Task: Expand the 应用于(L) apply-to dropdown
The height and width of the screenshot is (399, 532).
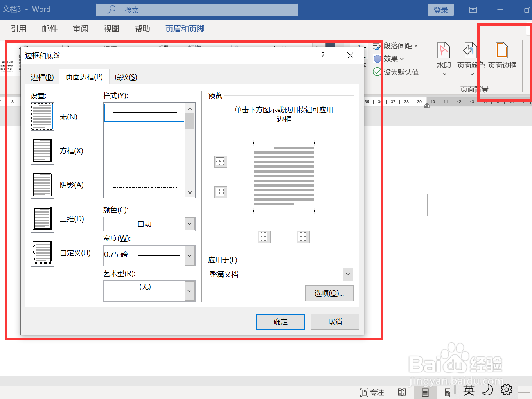Action: tap(348, 274)
